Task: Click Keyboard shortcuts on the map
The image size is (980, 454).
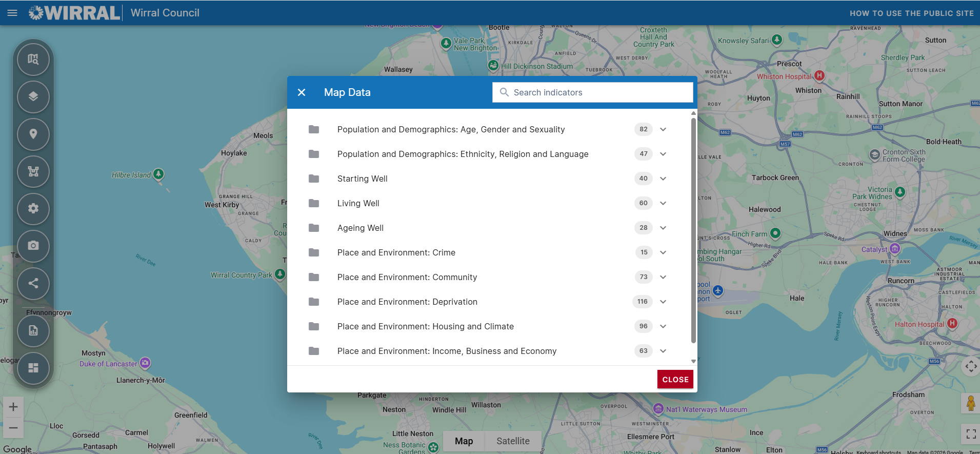Action: click(x=878, y=452)
